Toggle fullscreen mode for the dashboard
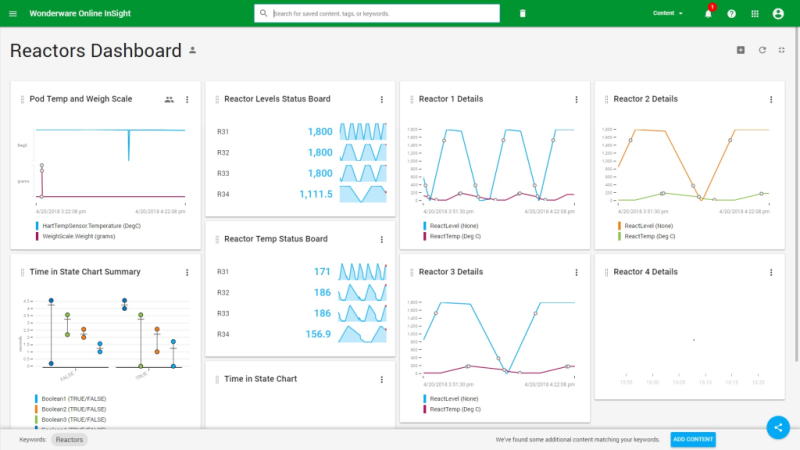The width and height of the screenshot is (800, 450). click(x=782, y=50)
